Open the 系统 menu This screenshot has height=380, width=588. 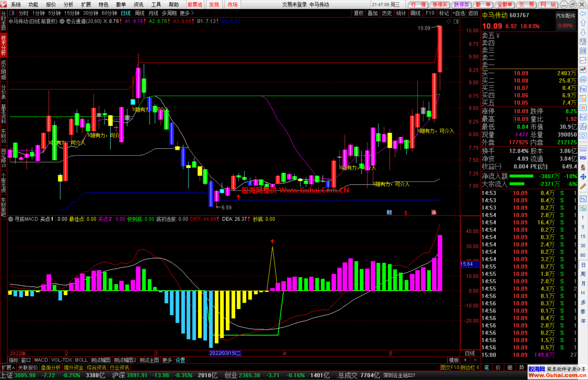16,5
